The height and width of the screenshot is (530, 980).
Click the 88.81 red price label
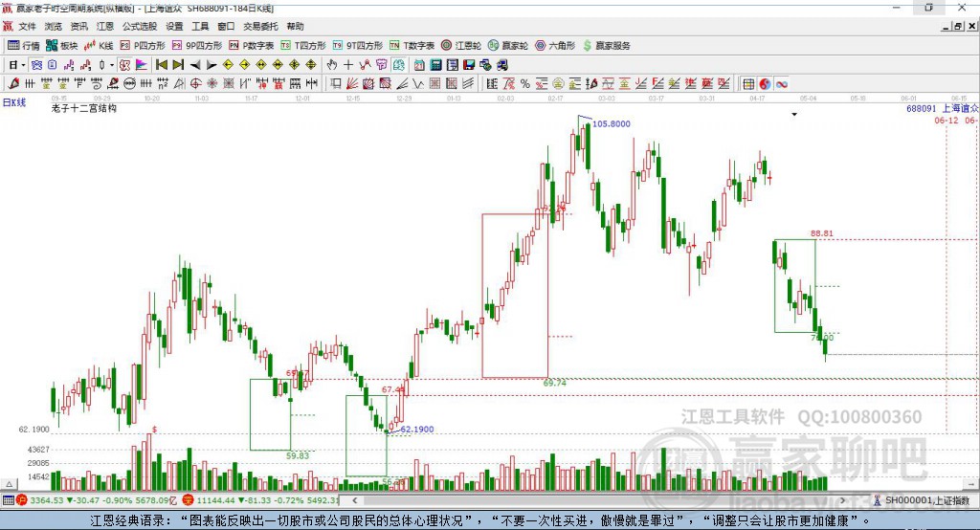coord(822,233)
